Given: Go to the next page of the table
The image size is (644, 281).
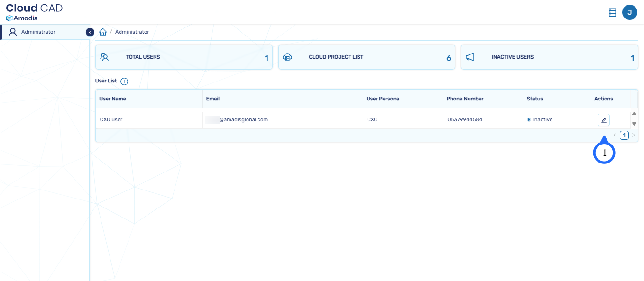Looking at the screenshot, I should [x=633, y=135].
